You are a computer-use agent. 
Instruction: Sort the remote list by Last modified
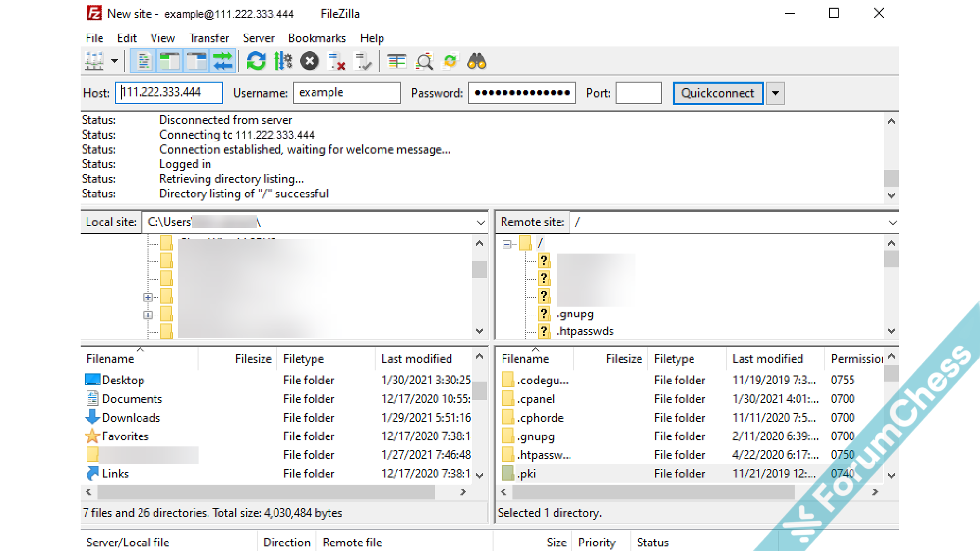click(768, 359)
